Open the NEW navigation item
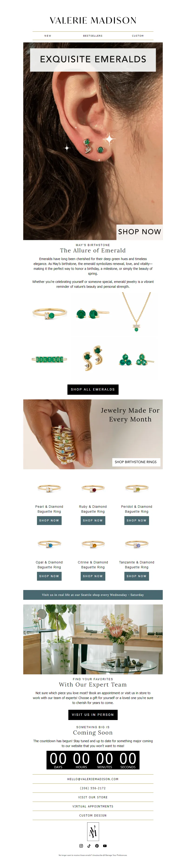Viewport: 186px width, 868px height. point(48,36)
